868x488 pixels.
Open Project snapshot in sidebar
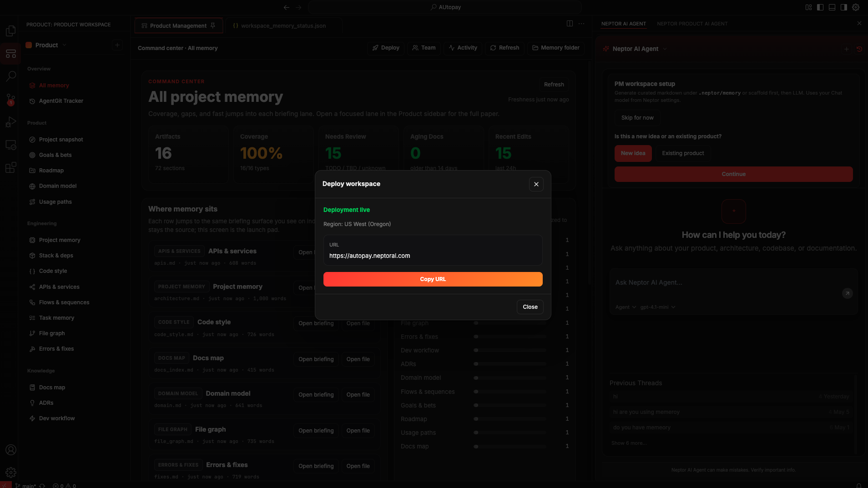pyautogui.click(x=61, y=140)
